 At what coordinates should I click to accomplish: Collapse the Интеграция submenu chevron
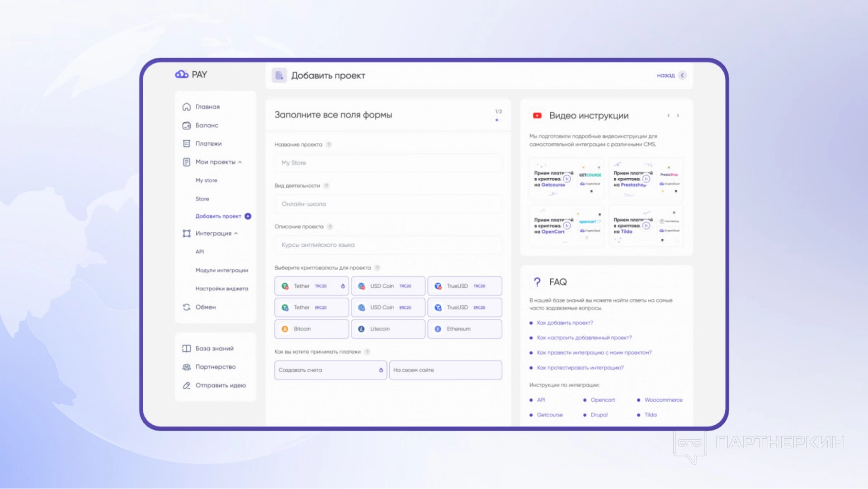coord(236,233)
